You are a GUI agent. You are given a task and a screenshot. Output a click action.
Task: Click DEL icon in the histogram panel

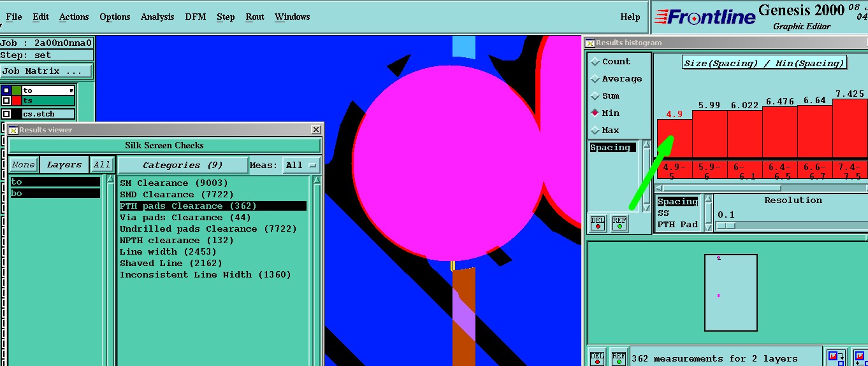point(597,223)
